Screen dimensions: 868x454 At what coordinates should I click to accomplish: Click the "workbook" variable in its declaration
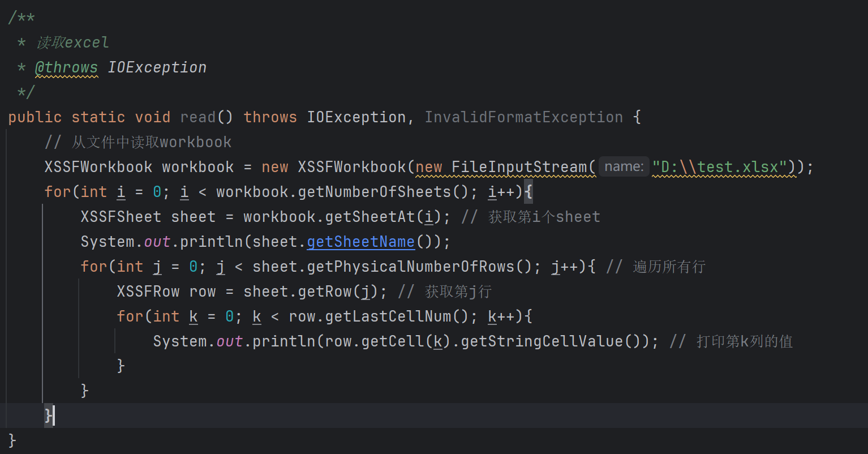pyautogui.click(x=198, y=167)
